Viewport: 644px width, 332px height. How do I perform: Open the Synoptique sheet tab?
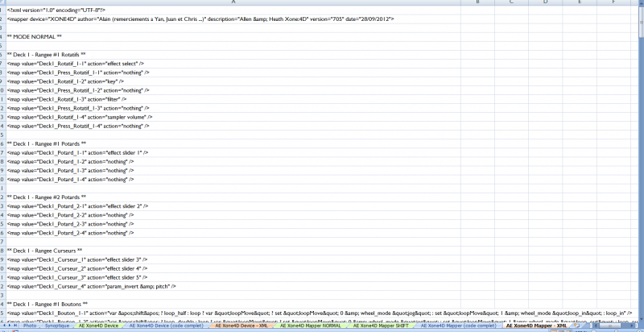58,326
